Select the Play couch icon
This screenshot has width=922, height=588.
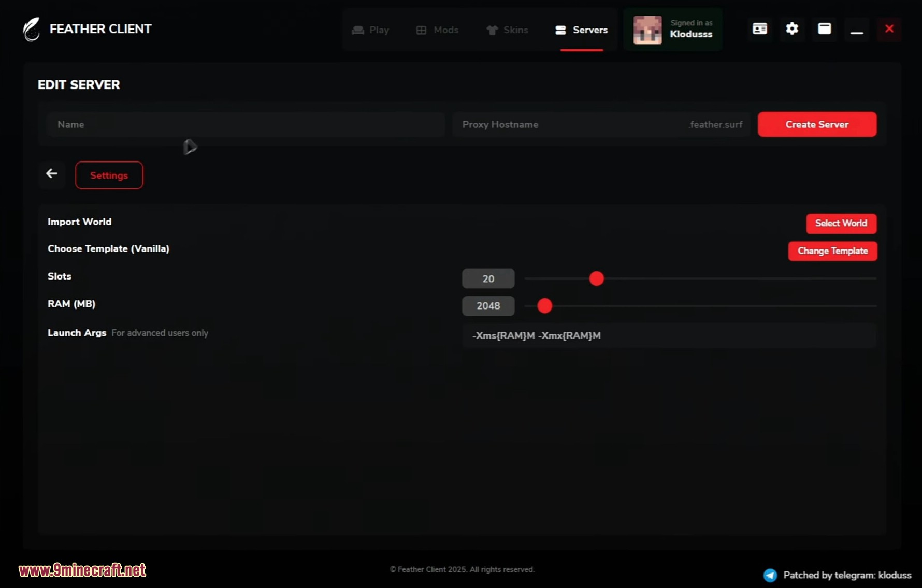pyautogui.click(x=357, y=30)
